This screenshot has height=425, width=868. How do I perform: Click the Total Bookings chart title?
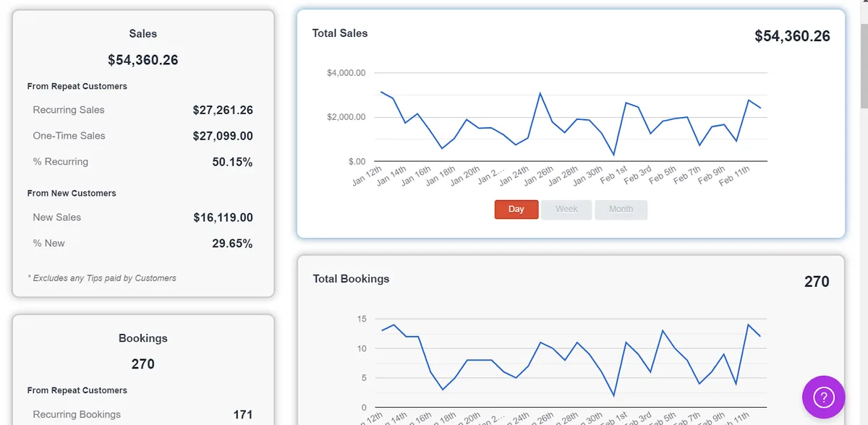click(351, 278)
